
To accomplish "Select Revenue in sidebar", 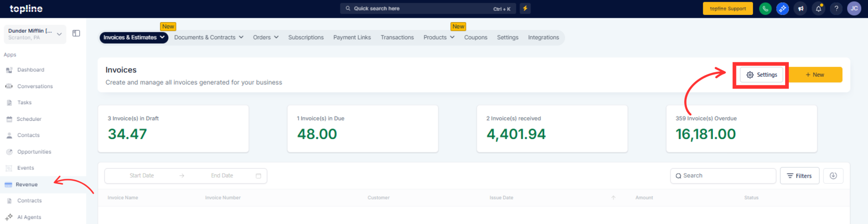I will [x=26, y=184].
